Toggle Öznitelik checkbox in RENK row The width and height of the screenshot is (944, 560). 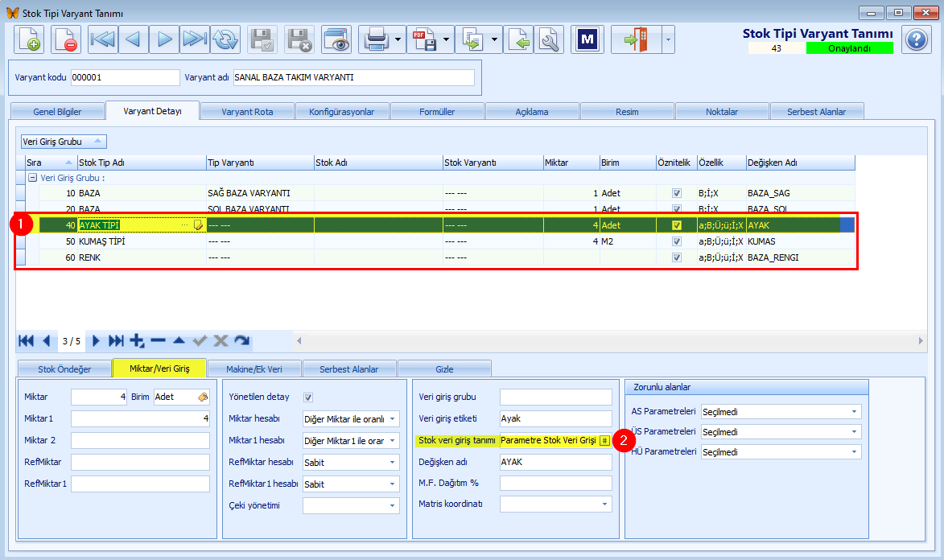click(x=677, y=257)
